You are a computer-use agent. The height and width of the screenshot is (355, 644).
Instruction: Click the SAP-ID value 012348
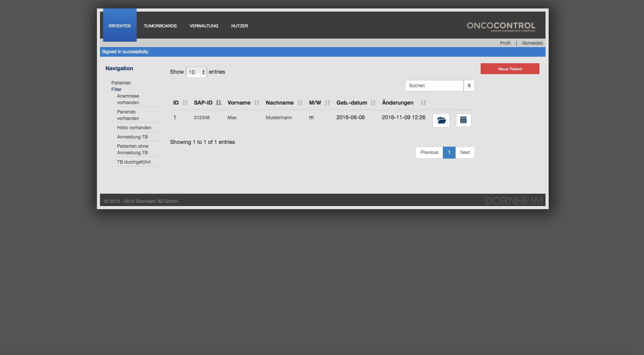coord(202,118)
